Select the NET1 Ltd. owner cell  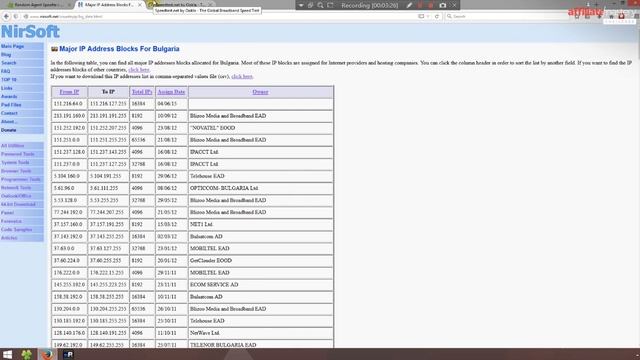pyautogui.click(x=261, y=224)
